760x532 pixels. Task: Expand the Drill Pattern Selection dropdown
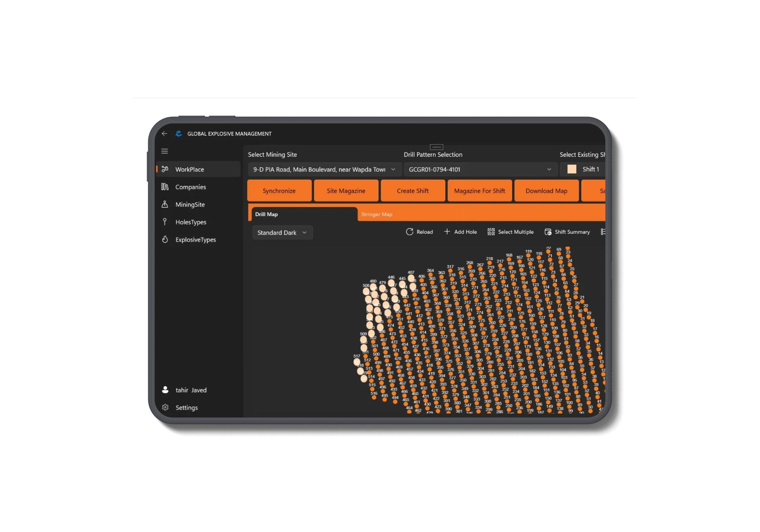click(x=549, y=170)
